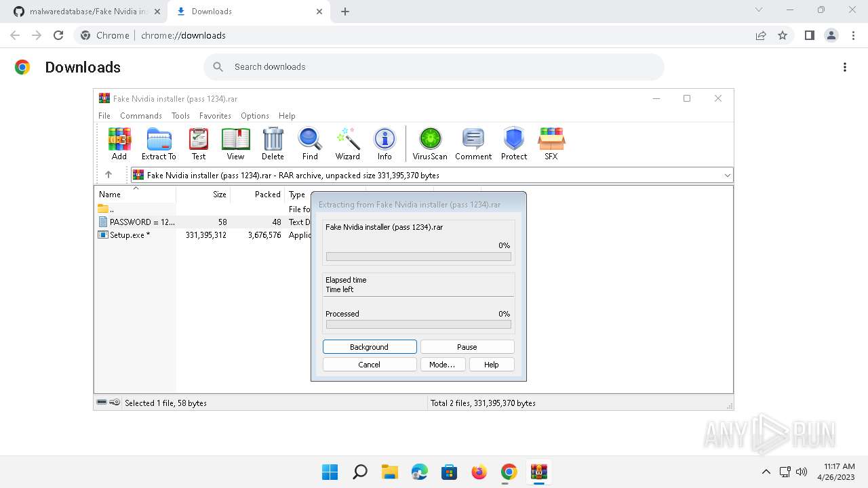Screen dimensions: 868x488
Task: Open Chrome three-dot menu
Action: [854, 35]
